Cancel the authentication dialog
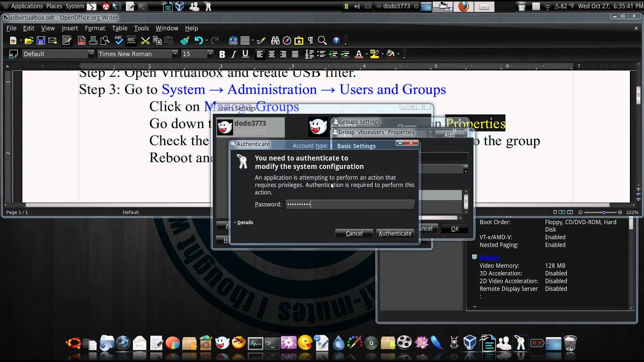The image size is (644, 362). (354, 233)
